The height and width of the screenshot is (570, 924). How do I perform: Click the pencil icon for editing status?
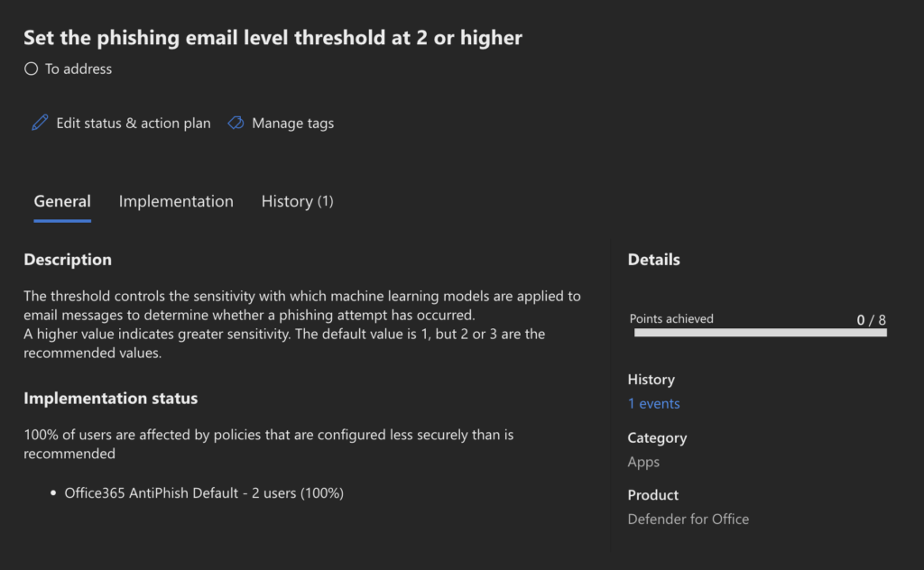coord(40,123)
